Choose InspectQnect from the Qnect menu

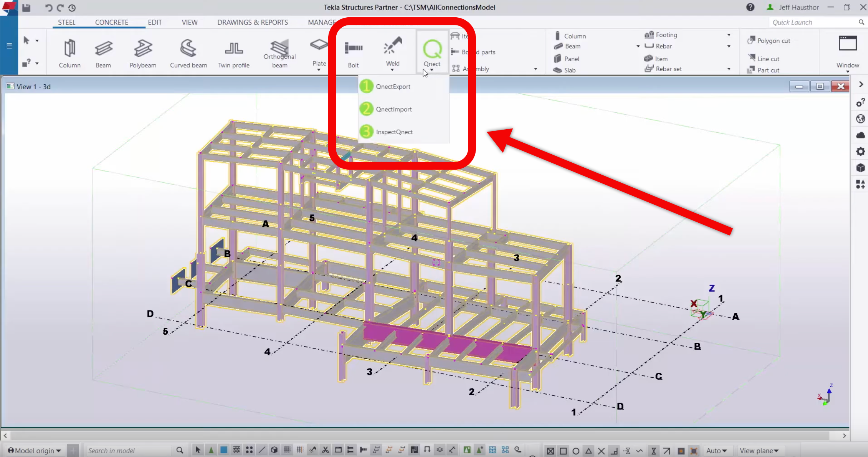[404, 132]
